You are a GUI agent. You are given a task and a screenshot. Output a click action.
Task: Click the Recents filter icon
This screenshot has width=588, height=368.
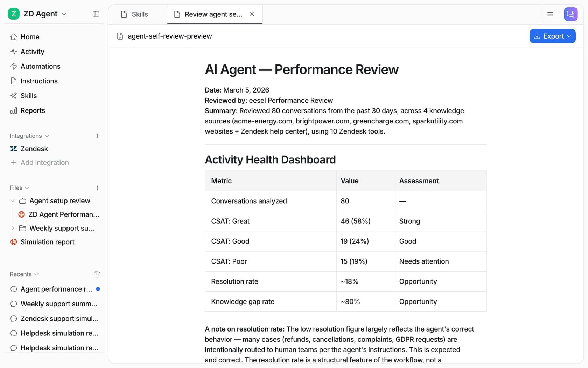[97, 274]
